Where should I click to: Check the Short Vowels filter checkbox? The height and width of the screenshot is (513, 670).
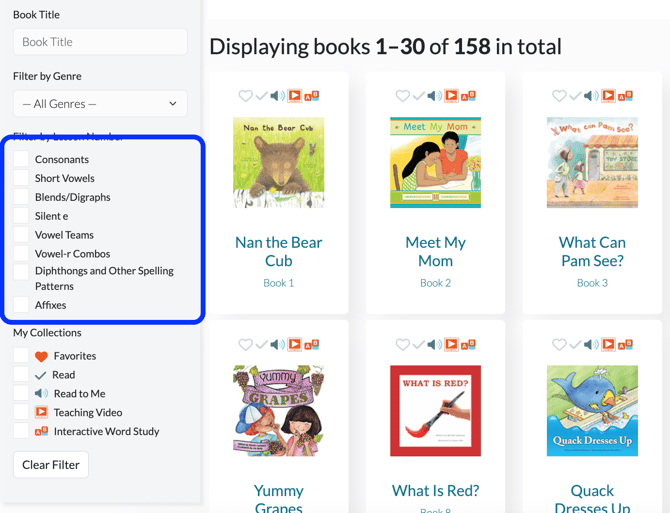pyautogui.click(x=21, y=177)
